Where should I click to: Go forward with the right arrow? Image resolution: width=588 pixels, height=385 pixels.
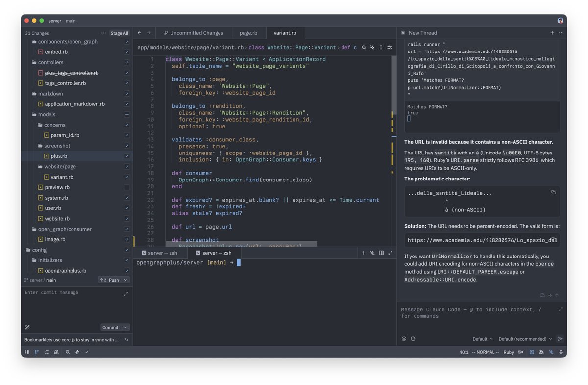click(x=149, y=33)
